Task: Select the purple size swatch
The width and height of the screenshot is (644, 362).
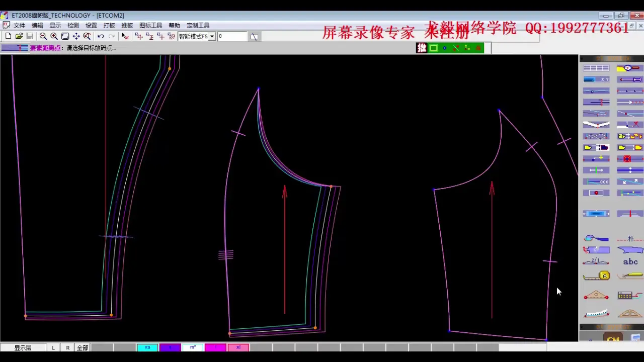Action: tap(170, 347)
